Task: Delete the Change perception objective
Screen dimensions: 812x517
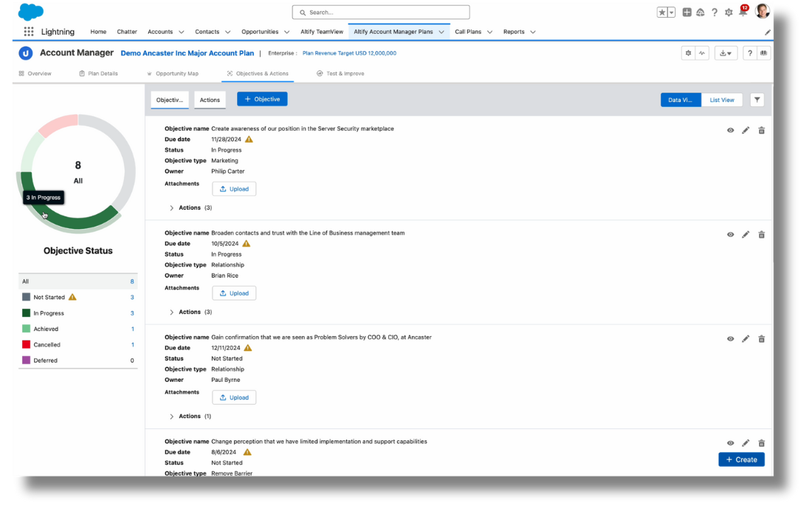Action: click(761, 443)
